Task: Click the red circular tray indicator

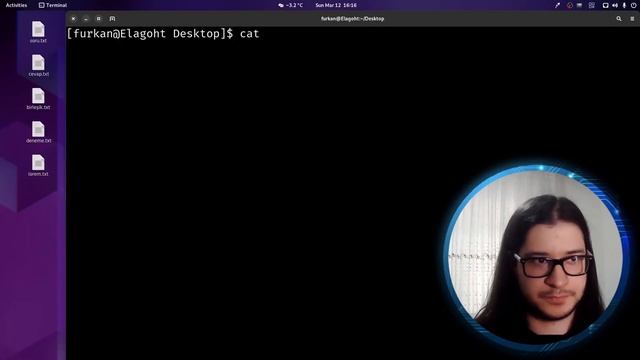Action: click(570, 5)
